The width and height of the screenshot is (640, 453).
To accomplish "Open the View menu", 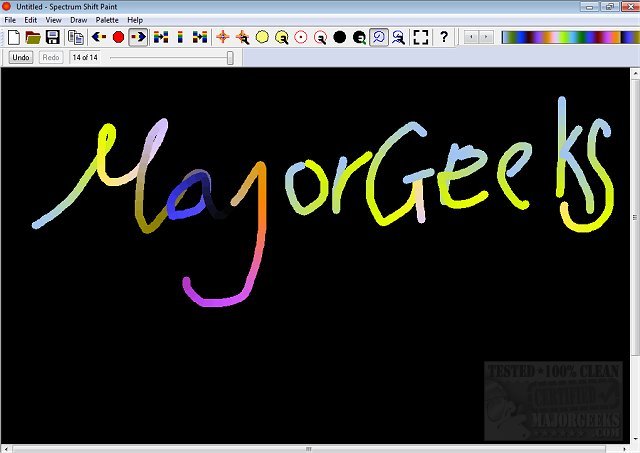I will pyautogui.click(x=53, y=20).
